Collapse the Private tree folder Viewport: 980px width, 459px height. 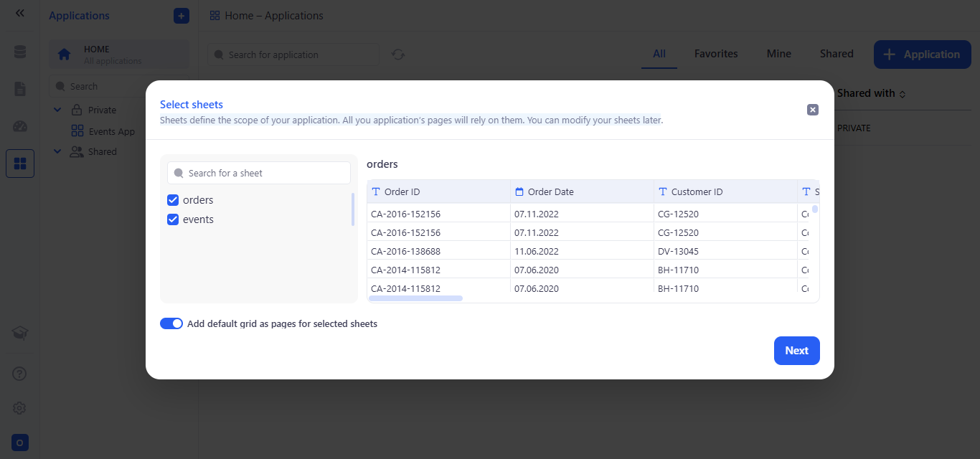pyautogui.click(x=58, y=110)
